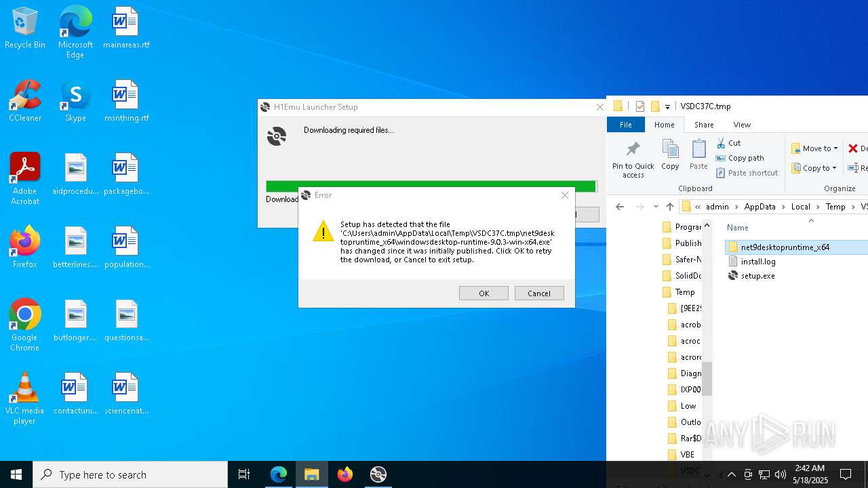Go up one folder level

(670, 207)
